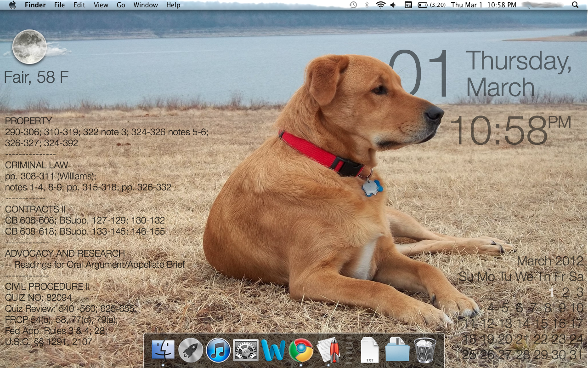Viewport: 588px width, 368px height.
Task: Click the Bluetooth status icon
Action: click(x=367, y=5)
